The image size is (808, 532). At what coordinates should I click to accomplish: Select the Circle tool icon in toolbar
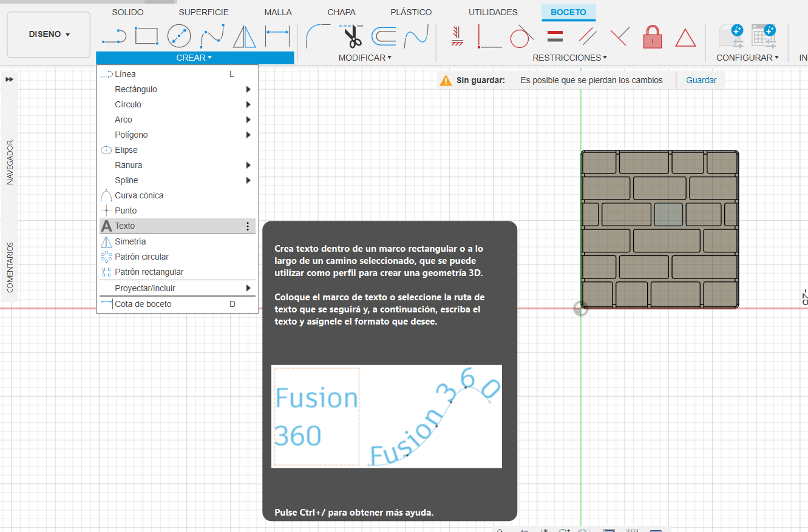coord(179,36)
